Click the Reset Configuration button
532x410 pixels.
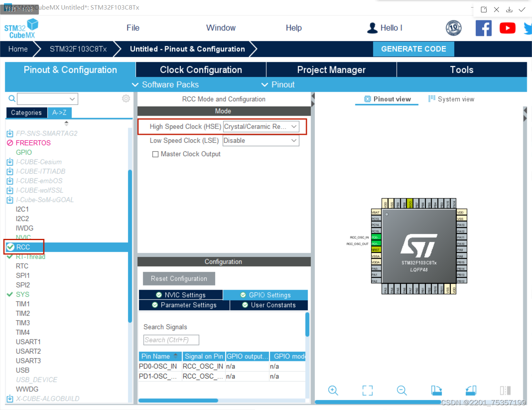pyautogui.click(x=179, y=279)
